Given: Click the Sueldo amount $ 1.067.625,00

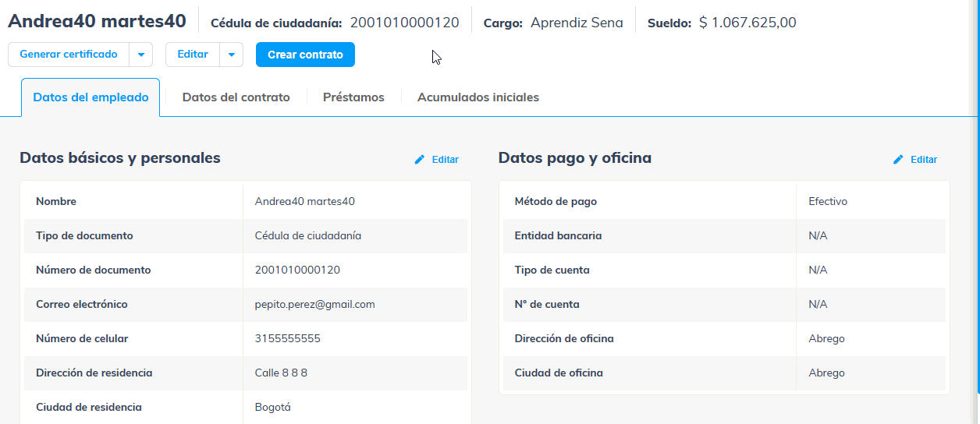Looking at the screenshot, I should coord(747,23).
